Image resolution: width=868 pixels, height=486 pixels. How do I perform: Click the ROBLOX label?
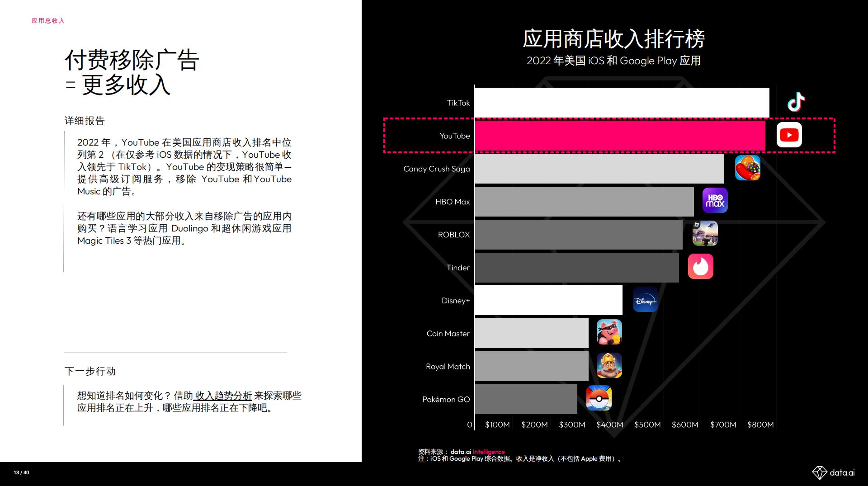click(454, 235)
